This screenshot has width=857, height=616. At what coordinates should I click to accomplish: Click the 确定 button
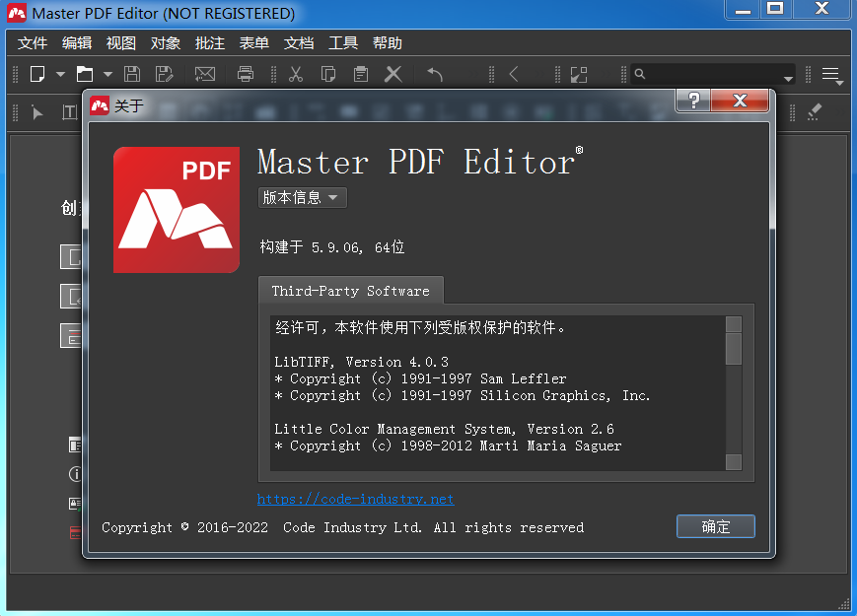click(x=715, y=526)
